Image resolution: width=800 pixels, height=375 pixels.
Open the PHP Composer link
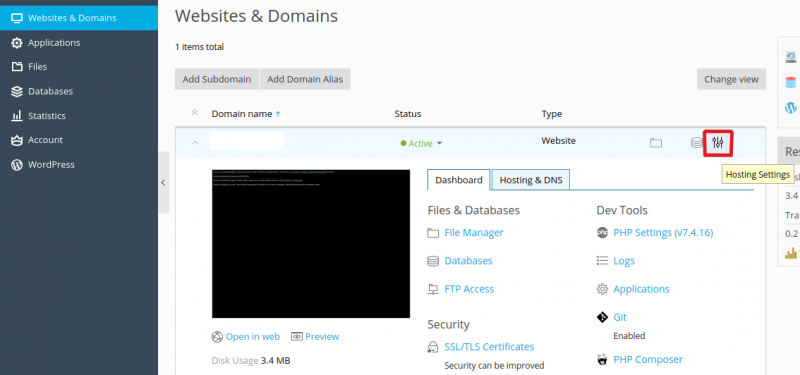[647, 360]
